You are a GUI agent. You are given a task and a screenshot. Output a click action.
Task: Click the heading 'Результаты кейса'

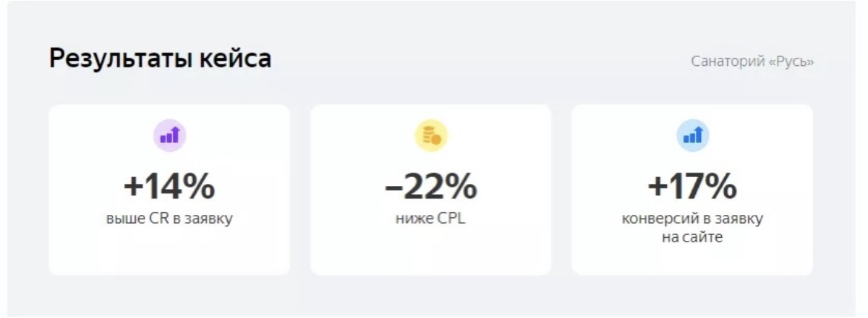[x=160, y=59]
